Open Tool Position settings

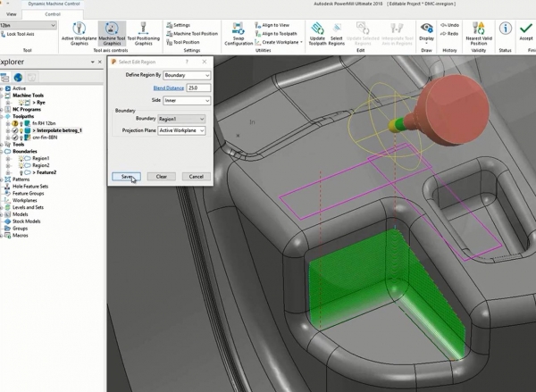[x=183, y=42]
